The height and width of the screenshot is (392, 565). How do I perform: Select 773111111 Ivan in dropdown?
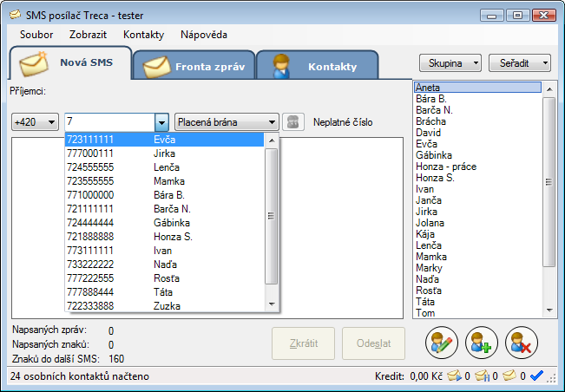[x=164, y=250]
